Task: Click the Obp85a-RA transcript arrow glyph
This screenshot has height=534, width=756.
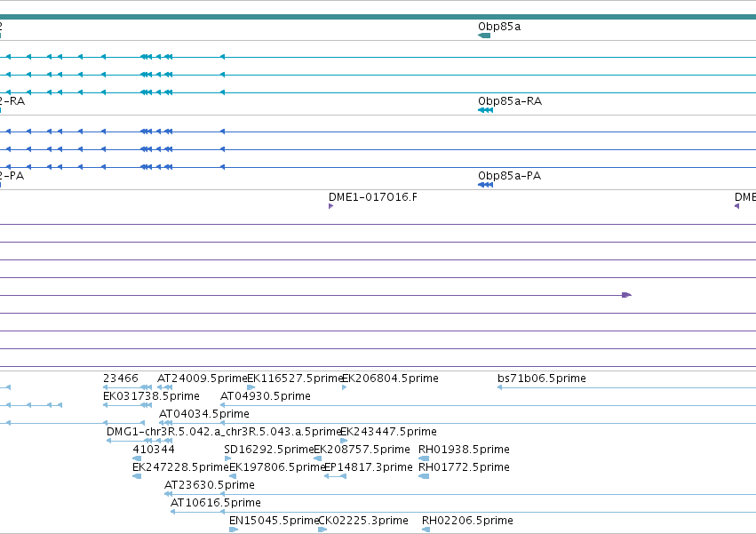Action: 486,110
